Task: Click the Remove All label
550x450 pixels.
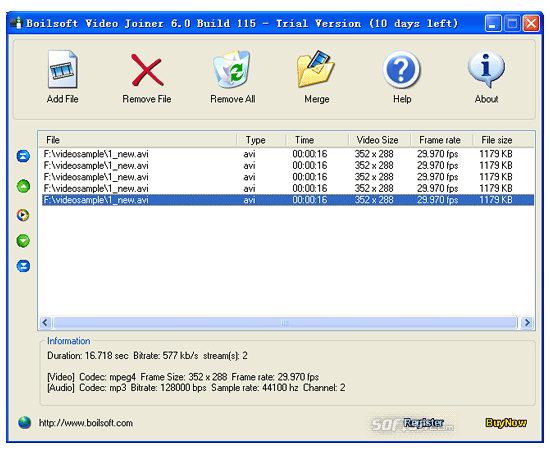Action: pos(233,99)
